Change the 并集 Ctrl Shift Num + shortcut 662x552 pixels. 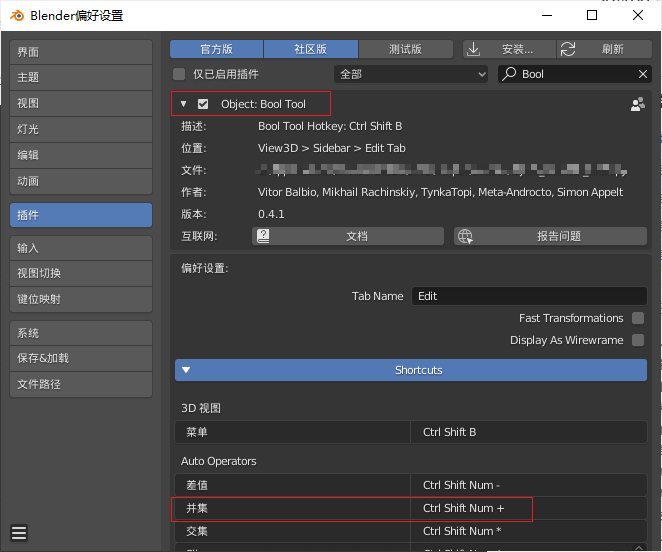(x=529, y=508)
